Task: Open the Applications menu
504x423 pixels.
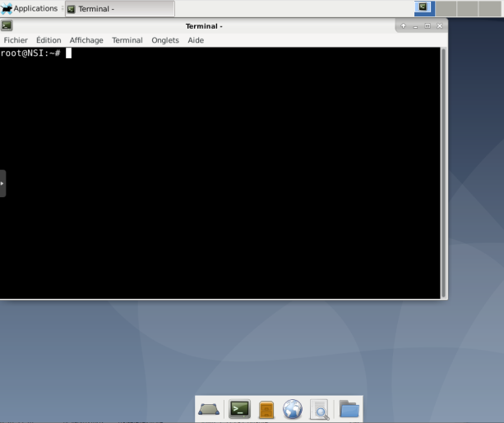Action: [30, 9]
